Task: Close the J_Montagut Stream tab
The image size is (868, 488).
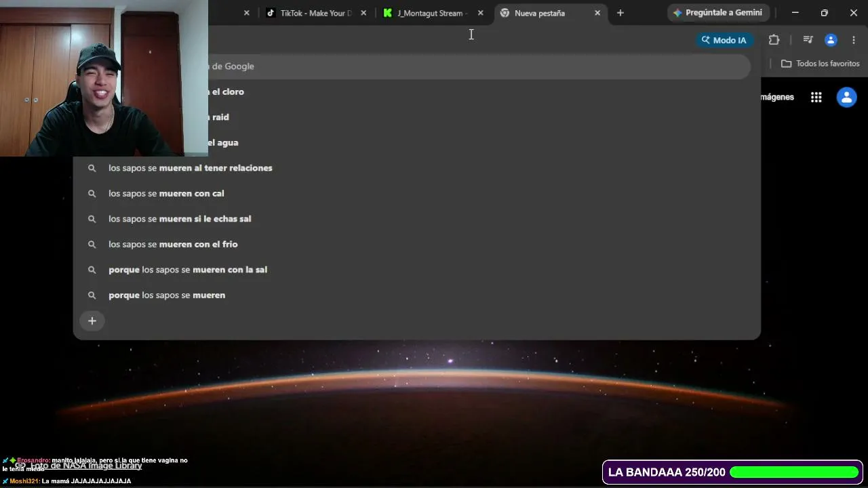Action: pyautogui.click(x=481, y=13)
